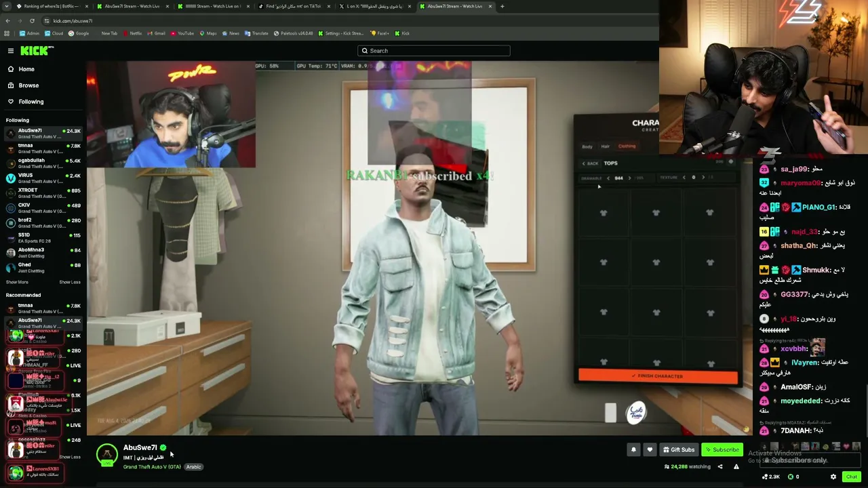Screen dimensions: 868x488
Task: Collapse Following list with Show Less
Action: point(70,282)
